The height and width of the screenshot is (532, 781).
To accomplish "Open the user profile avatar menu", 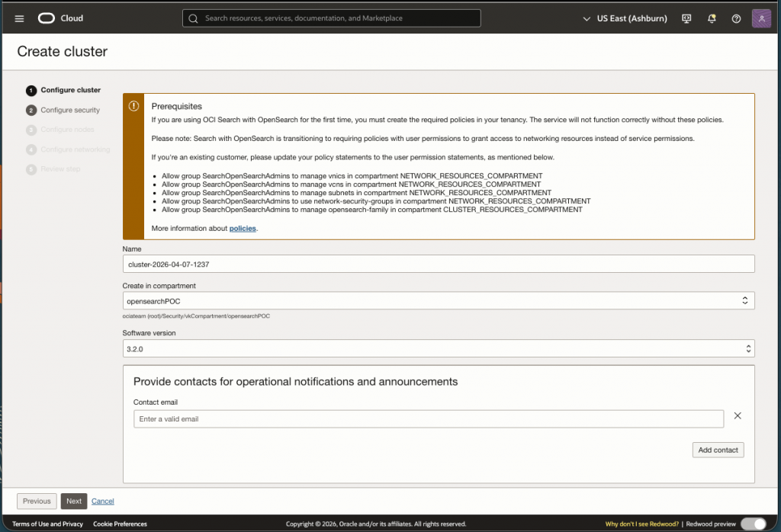I will tap(761, 18).
